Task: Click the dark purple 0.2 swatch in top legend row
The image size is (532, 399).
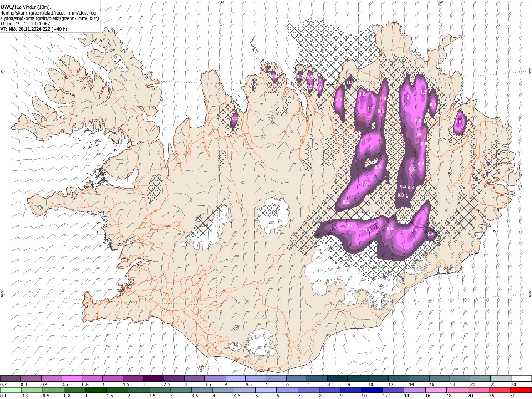Action: tap(10, 378)
